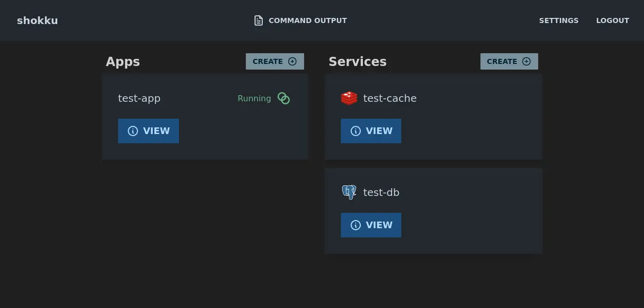The width and height of the screenshot is (644, 308).
Task: Open the COMMAND OUTPUT panel label
Action: point(307,20)
